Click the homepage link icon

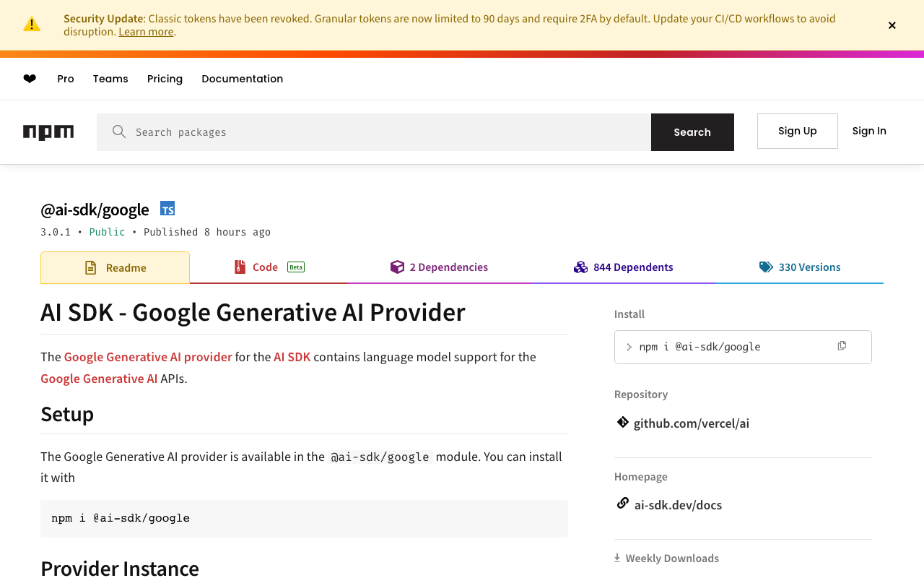click(x=622, y=504)
